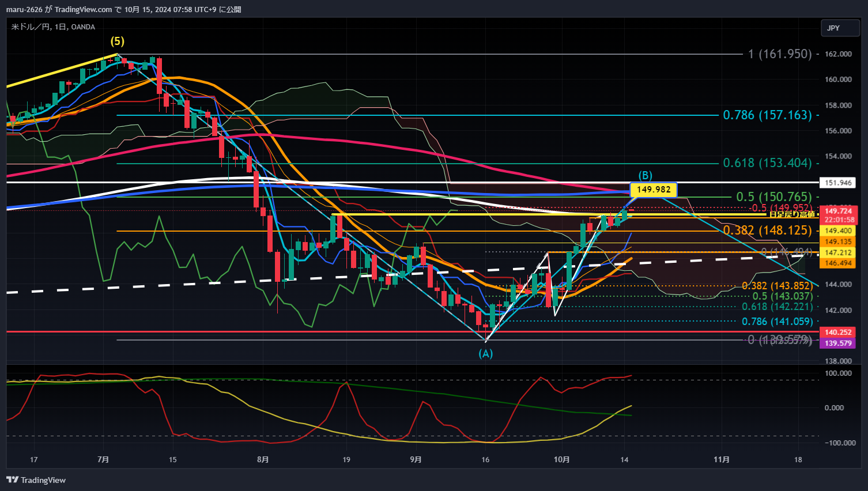Viewport: 868px width, 491px height.
Task: Click the -100.000 indicator scale label
Action: click(x=839, y=443)
